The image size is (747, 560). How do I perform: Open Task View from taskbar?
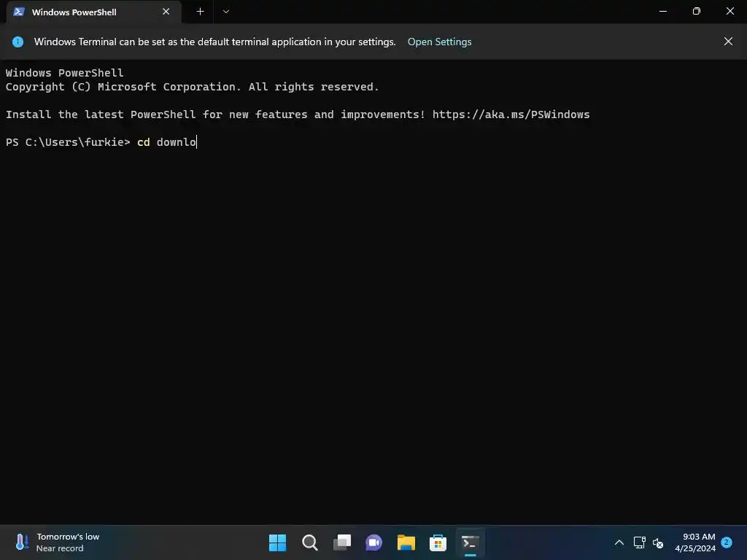(342, 542)
